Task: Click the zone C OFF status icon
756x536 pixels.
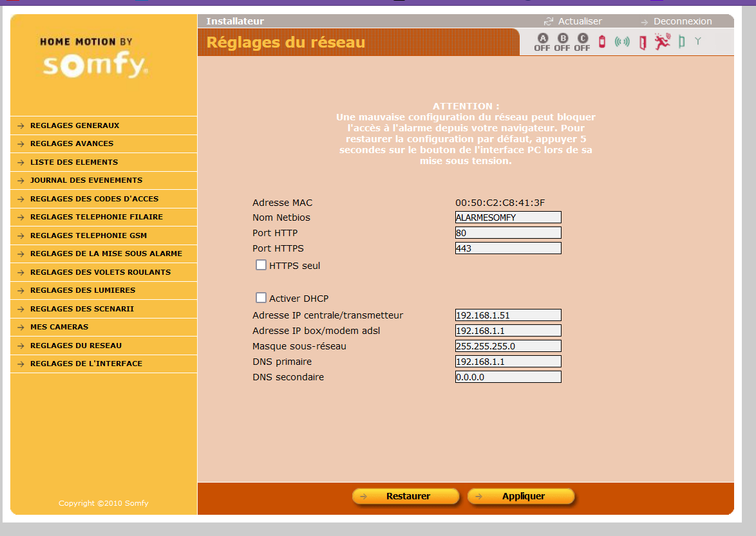Action: coord(582,42)
